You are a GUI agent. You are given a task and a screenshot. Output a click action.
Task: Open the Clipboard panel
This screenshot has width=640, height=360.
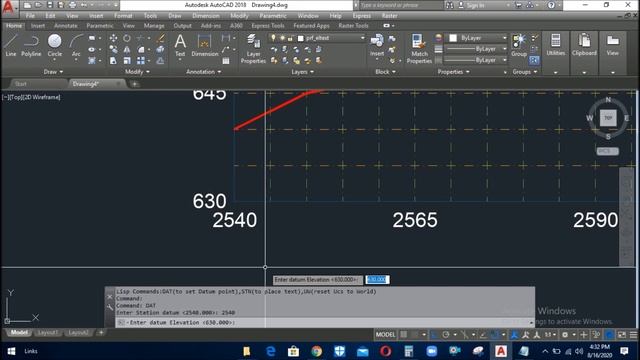pos(584,45)
